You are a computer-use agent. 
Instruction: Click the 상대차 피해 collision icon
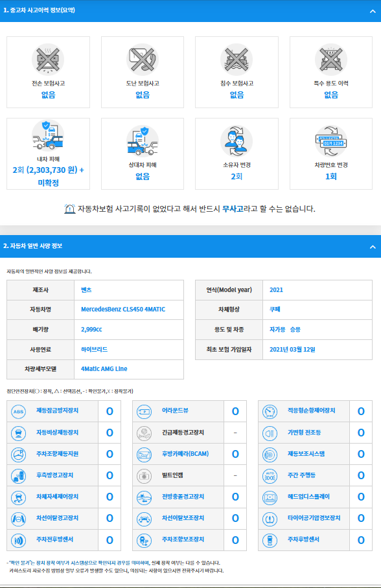click(143, 141)
